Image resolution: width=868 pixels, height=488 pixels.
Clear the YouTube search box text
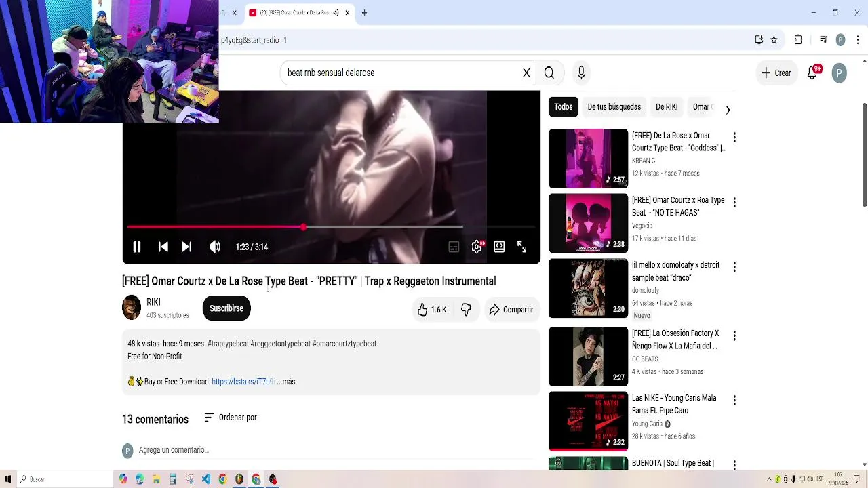point(526,73)
